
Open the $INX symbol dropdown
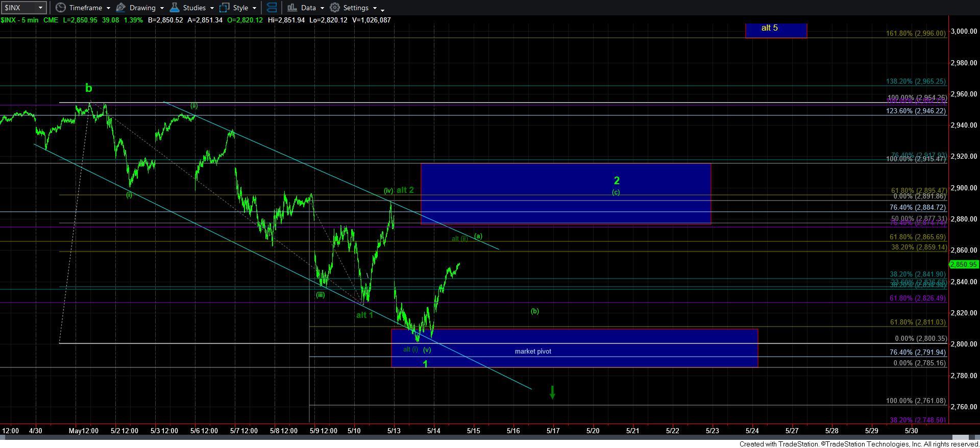(41, 8)
